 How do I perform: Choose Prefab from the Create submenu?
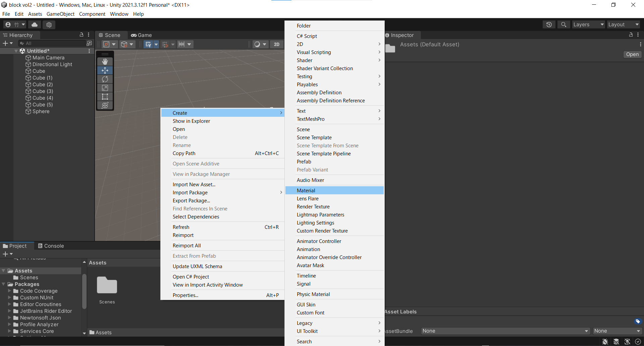coord(334,162)
